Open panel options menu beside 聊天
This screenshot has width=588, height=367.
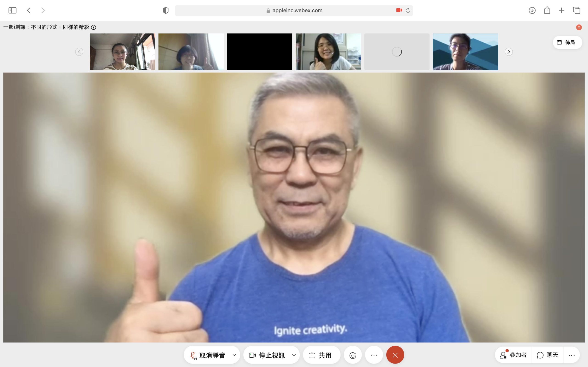click(x=571, y=355)
